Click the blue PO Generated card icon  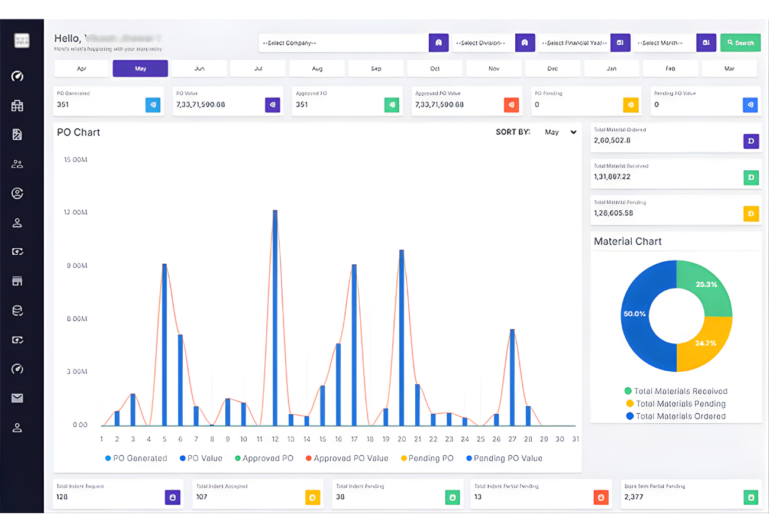coord(153,105)
